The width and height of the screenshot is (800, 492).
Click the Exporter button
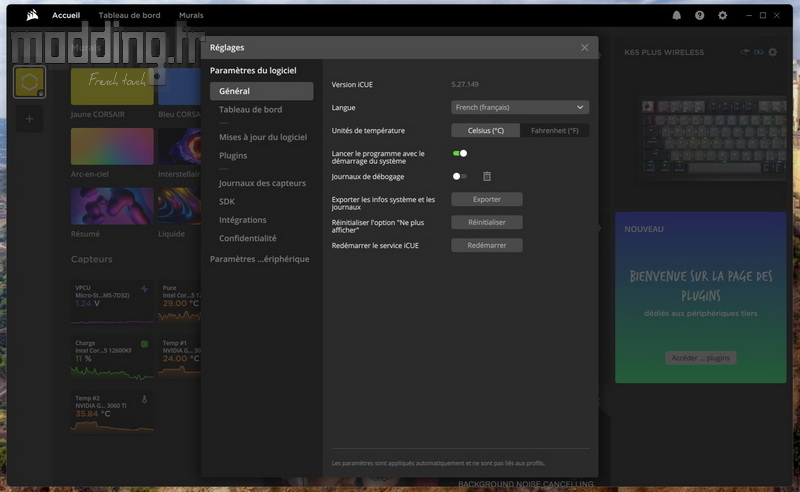[x=487, y=200]
